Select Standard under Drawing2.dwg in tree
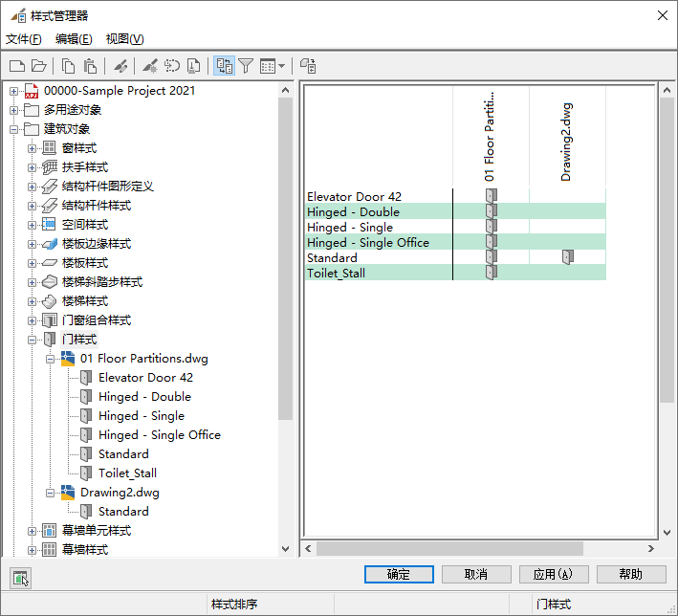Image resolution: width=678 pixels, height=616 pixels. (x=123, y=512)
